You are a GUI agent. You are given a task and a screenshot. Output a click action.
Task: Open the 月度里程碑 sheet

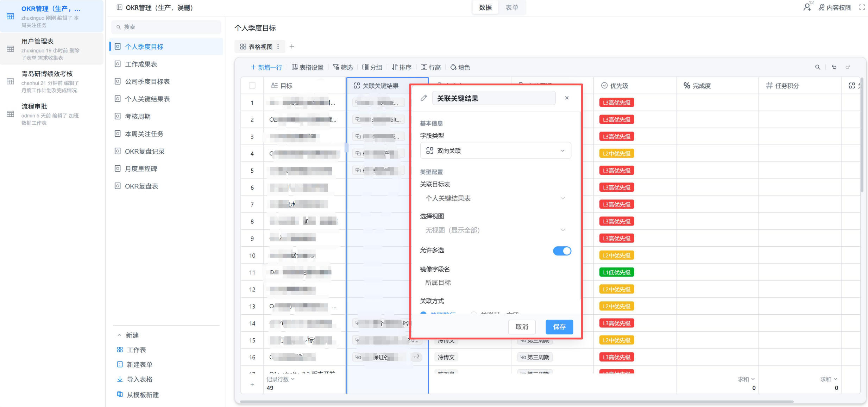point(166,169)
